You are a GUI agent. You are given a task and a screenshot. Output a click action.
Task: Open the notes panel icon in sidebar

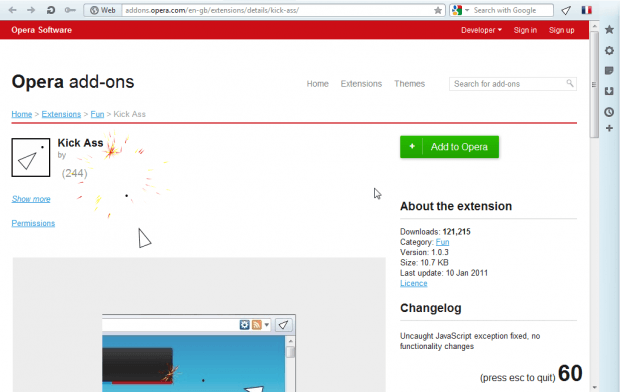click(x=609, y=71)
